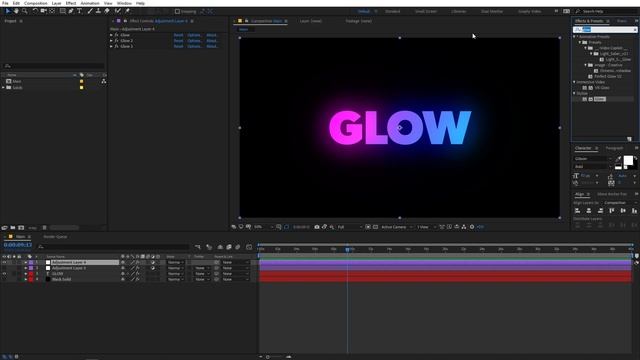Select the Unified Camera tool
Image resolution: width=640 pixels, height=360 pixels.
pos(43,11)
